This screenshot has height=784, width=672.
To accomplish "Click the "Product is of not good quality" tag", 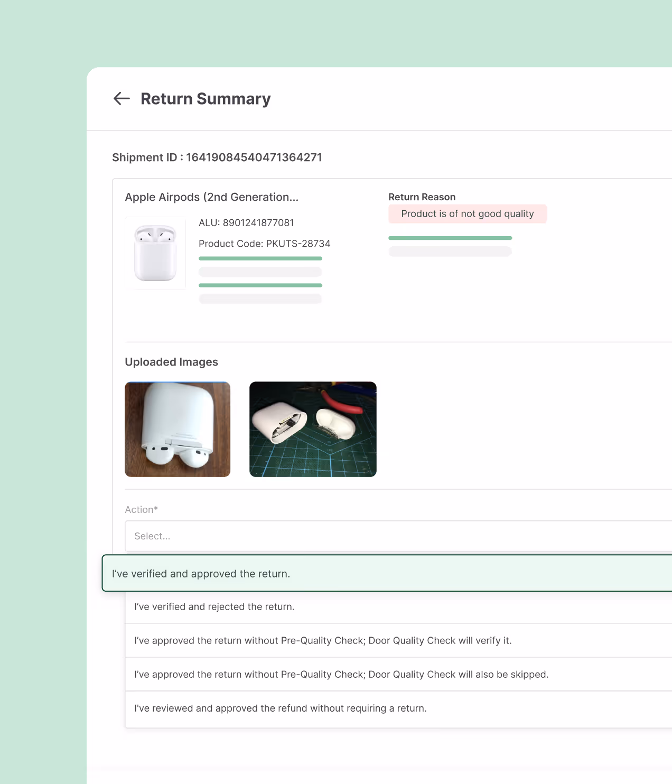I will (x=467, y=213).
